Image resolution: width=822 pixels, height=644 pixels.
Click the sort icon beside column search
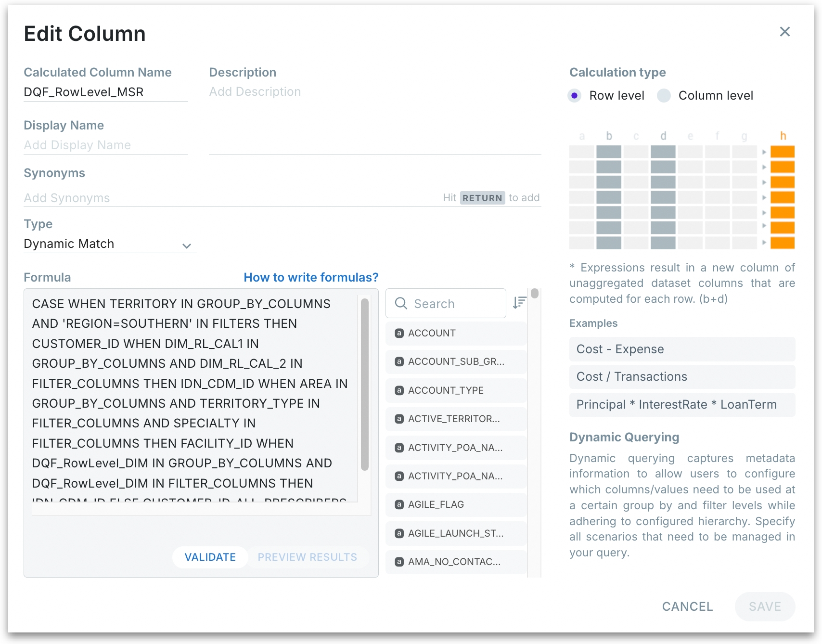[519, 303]
